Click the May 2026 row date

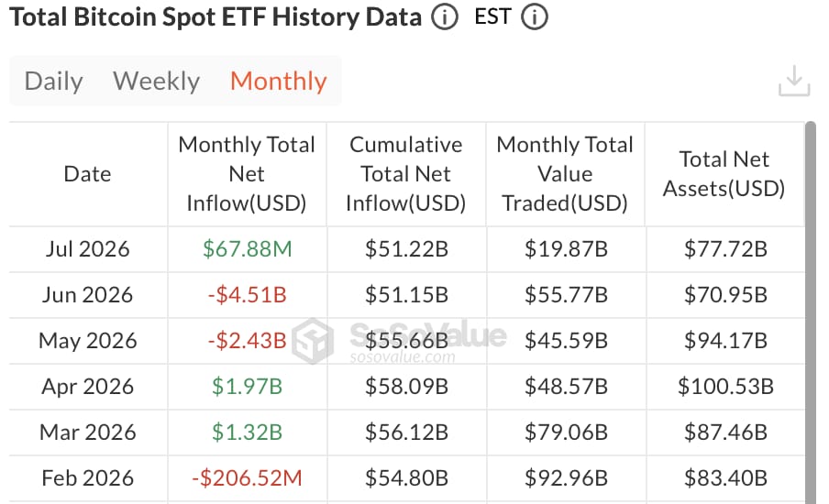[88, 341]
